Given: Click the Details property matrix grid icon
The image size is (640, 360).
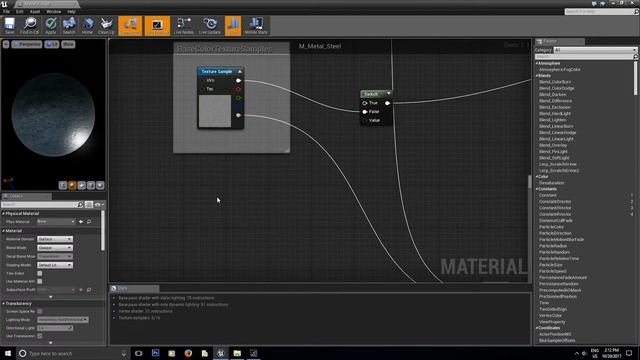Looking at the screenshot, I should pos(89,204).
